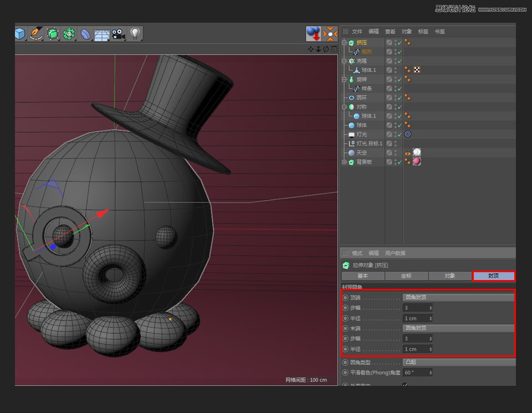The height and width of the screenshot is (413, 532).
Task: Toggle the green checkmark for 挤压 object
Action: [400, 43]
